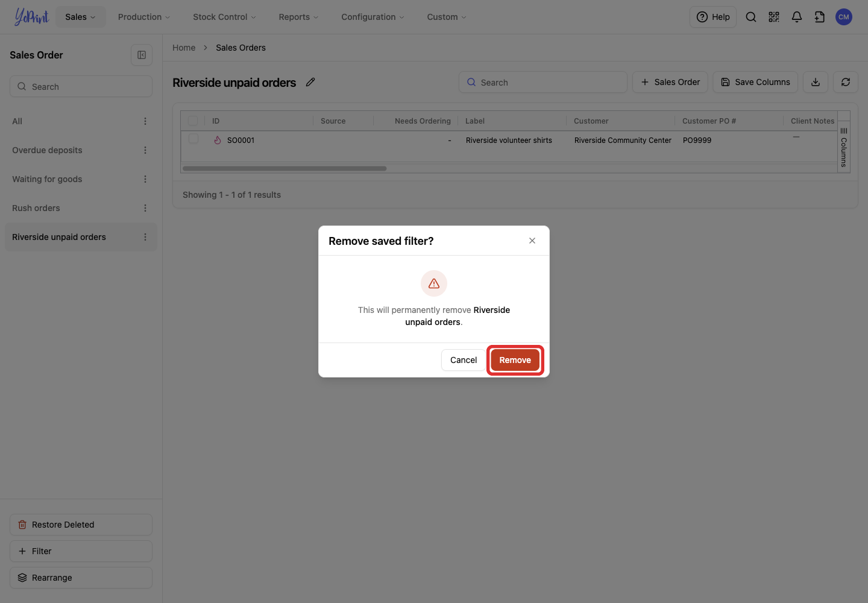Expand the Production dropdown menu

coord(144,17)
